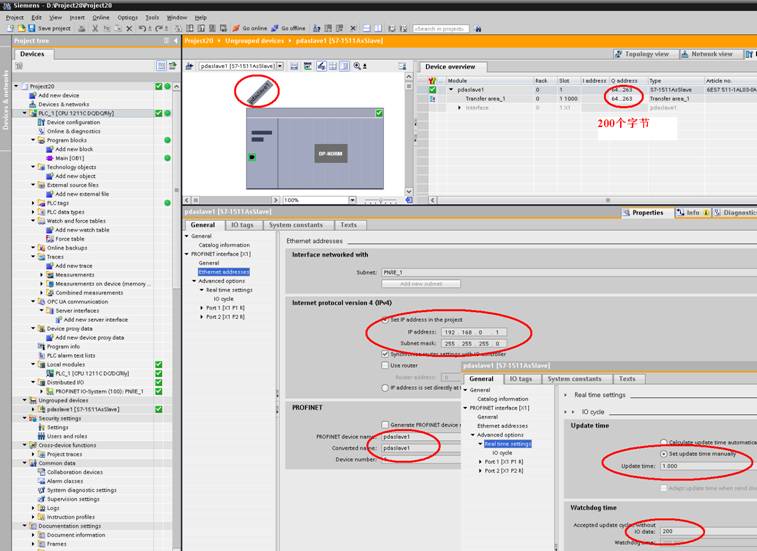Open the 100% zoom level dropdown
757x551 pixels.
click(x=352, y=200)
